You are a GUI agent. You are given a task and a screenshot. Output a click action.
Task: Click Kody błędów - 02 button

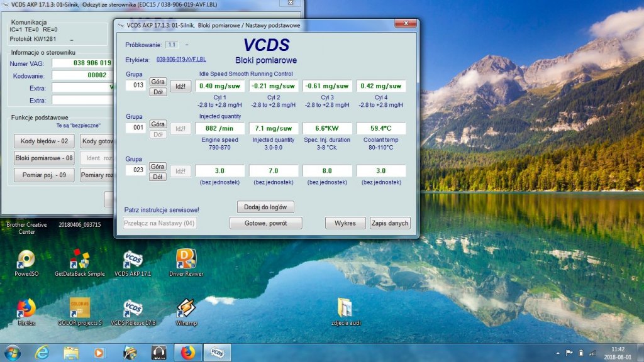[44, 141]
